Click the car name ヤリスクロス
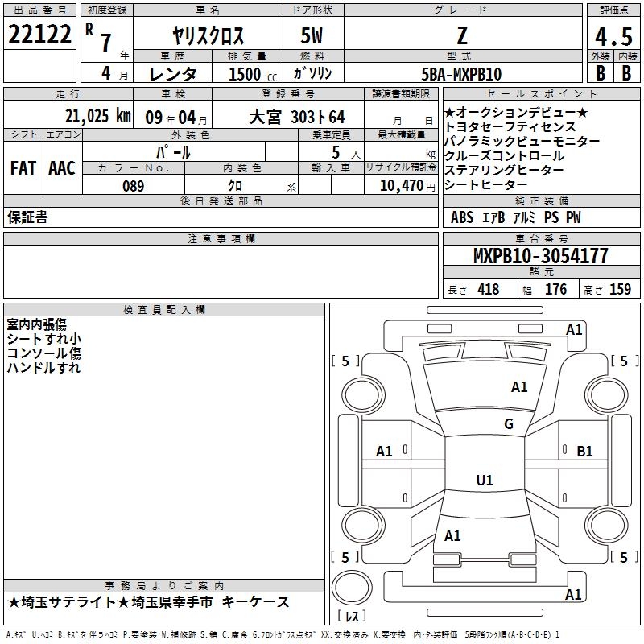644x644 pixels. (x=208, y=36)
